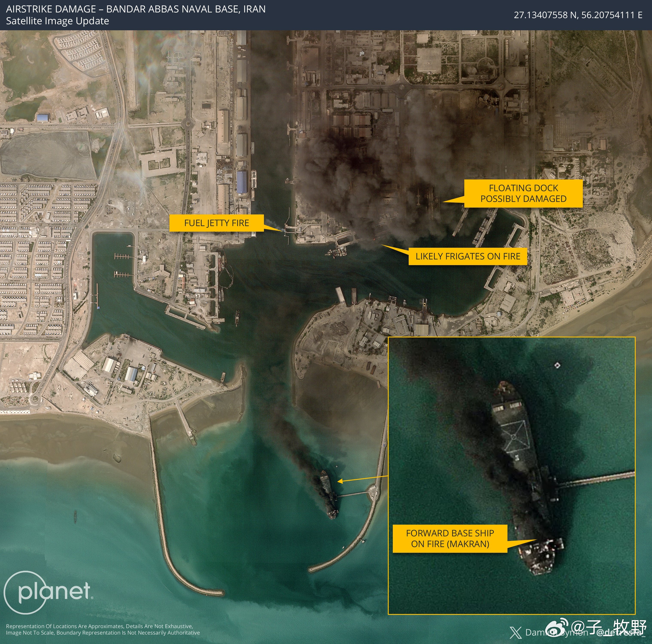Click the coordinates text in the header

coord(578,15)
